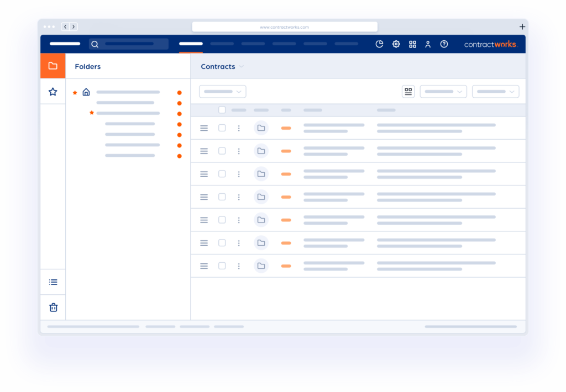Open the help question mark icon

pos(444,44)
